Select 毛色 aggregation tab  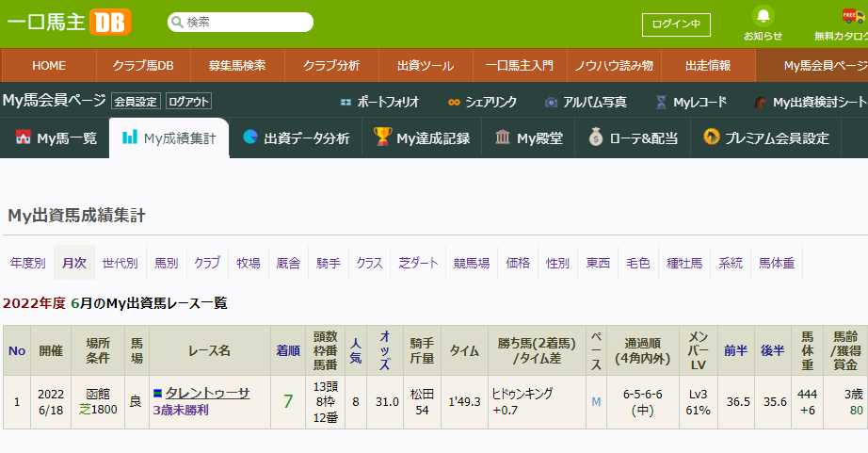637,263
